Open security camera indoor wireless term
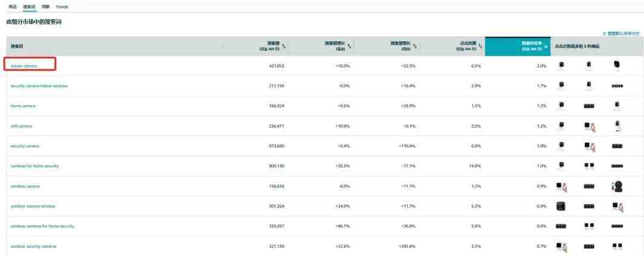The image size is (644, 256). point(39,86)
